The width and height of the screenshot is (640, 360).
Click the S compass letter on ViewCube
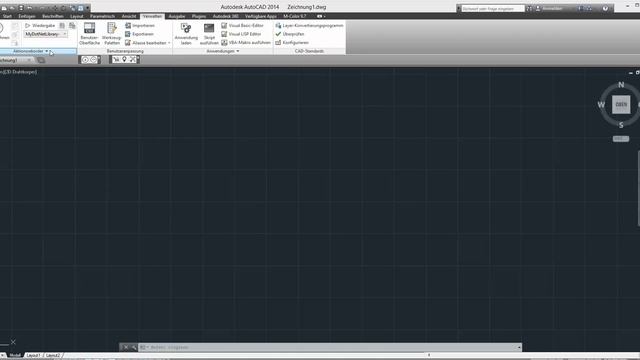621,125
